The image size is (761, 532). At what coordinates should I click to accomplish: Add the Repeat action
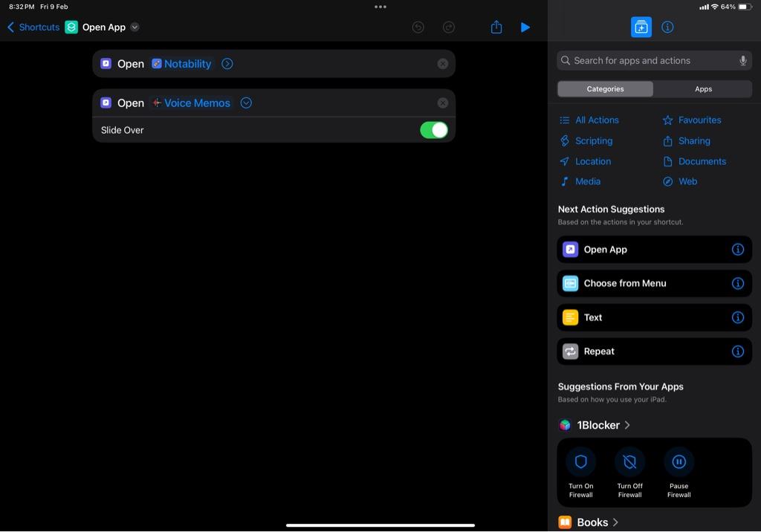[x=654, y=351]
